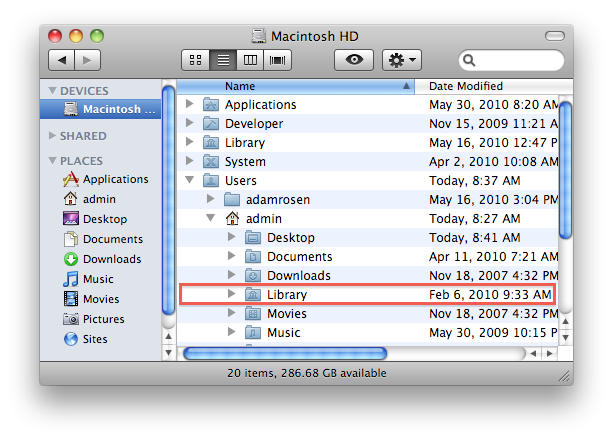Viewport: 613px width, 440px height.
Task: Go forward with the right arrow button
Action: [x=88, y=60]
